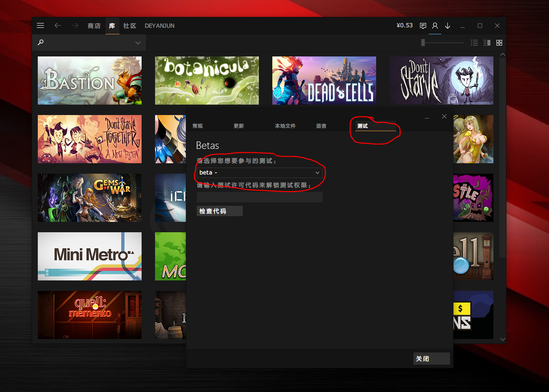549x392 pixels.
Task: Go back with the left arrow
Action: pyautogui.click(x=57, y=26)
